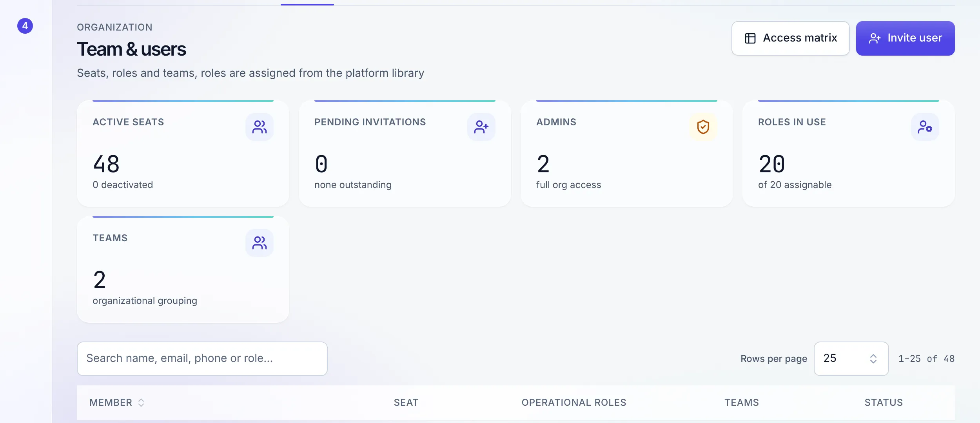Click the Status column header
Viewport: 980px width, 423px height.
click(884, 403)
